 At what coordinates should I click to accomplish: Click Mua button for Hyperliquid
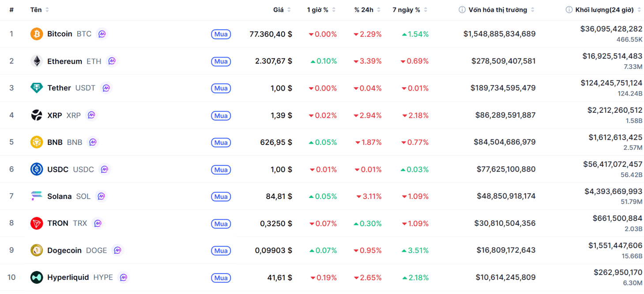[221, 278]
